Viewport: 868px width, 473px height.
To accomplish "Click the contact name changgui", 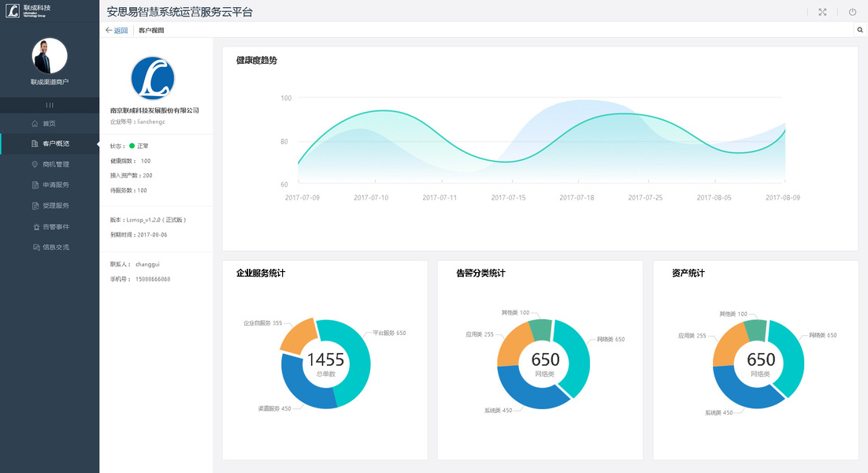I will tap(147, 265).
